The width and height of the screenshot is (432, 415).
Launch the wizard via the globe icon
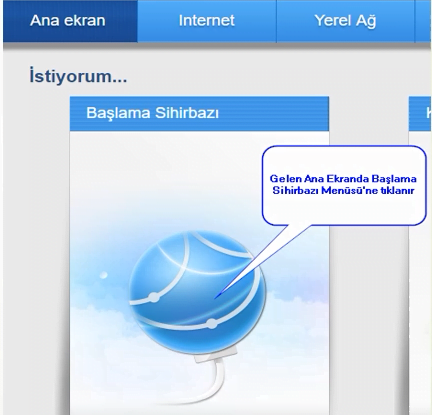(198, 291)
